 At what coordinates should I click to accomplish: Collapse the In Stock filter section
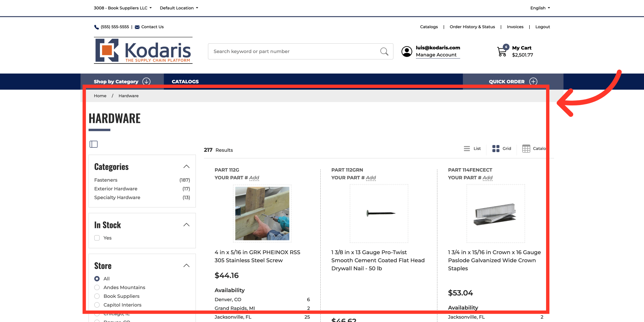186,225
